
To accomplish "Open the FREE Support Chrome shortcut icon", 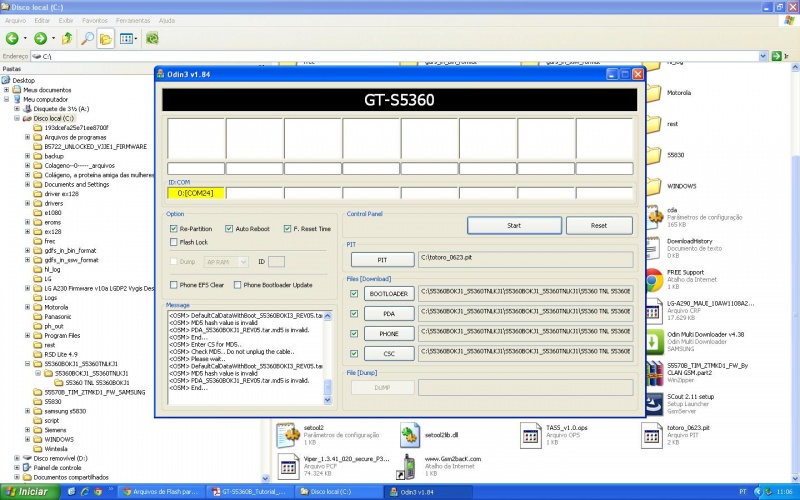I will point(654,280).
